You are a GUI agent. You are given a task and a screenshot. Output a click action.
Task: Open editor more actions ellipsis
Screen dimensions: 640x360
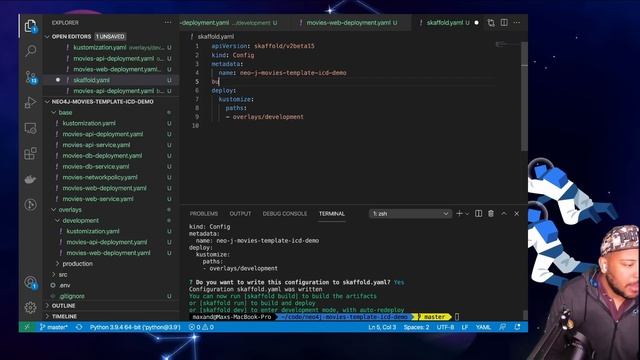pos(517,23)
